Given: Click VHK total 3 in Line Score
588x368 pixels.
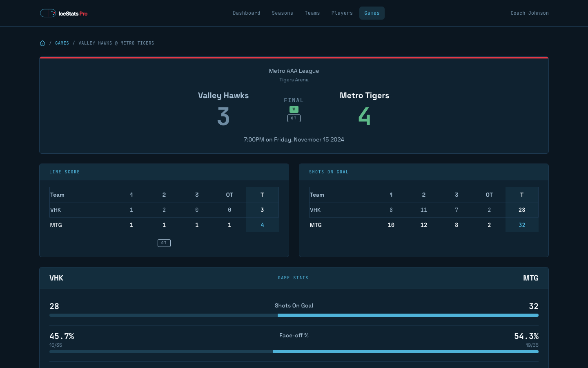Looking at the screenshot, I should (262, 210).
